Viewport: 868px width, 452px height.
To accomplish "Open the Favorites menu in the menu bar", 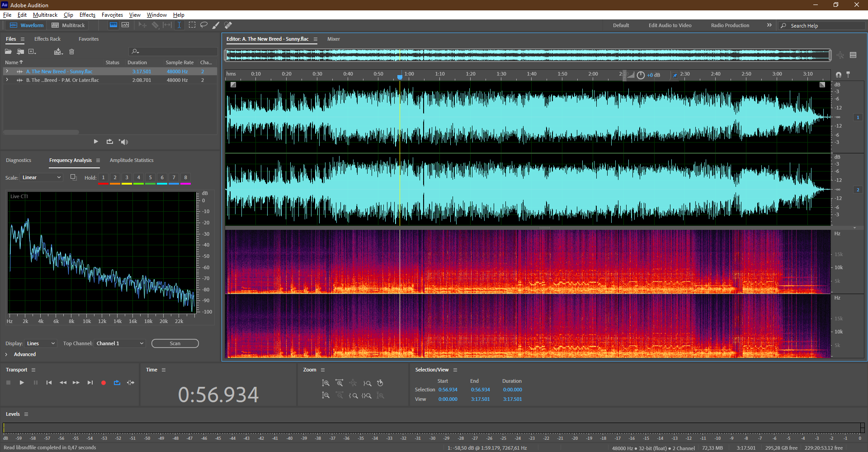I will click(112, 15).
